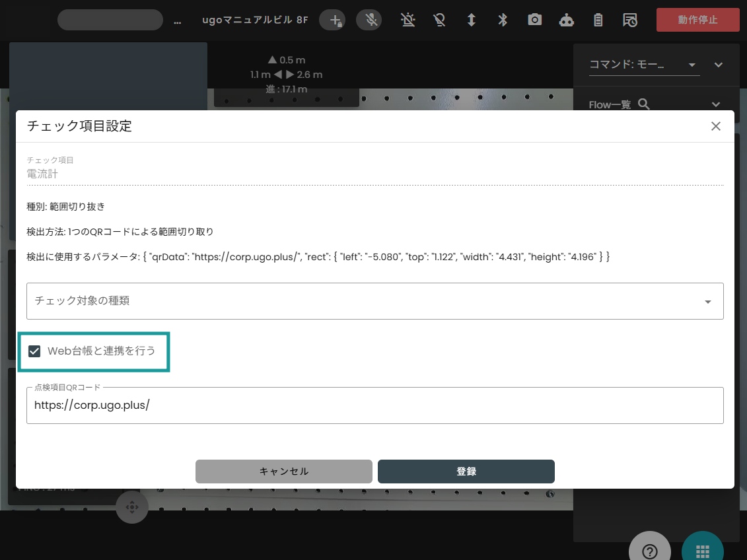Collapse the command panel chevron
Image resolution: width=747 pixels, height=560 pixels.
[719, 65]
